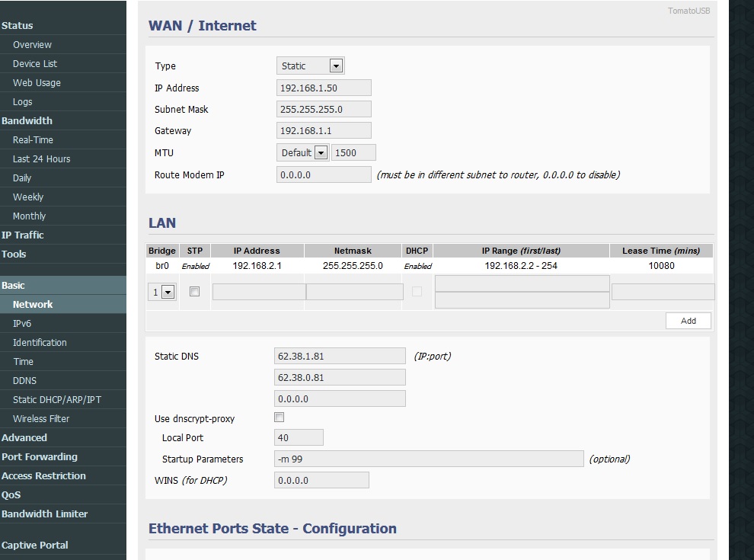The height and width of the screenshot is (560, 754).
Task: Click br0 IP range 192.168.2.2 - 254
Action: click(521, 266)
